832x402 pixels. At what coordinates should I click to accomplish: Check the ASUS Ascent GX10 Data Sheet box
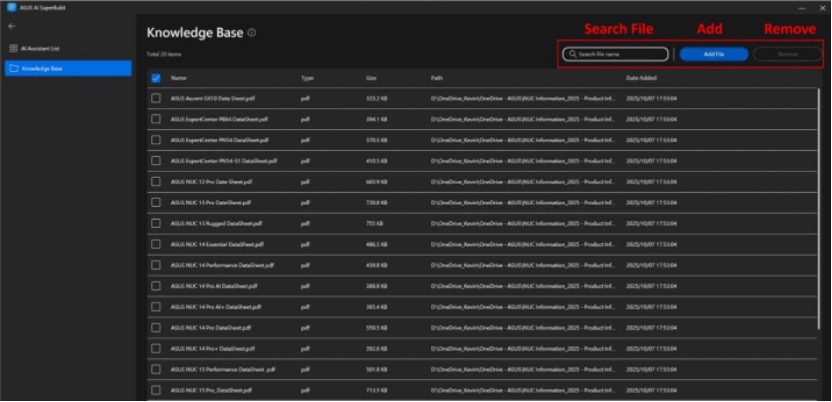point(156,98)
